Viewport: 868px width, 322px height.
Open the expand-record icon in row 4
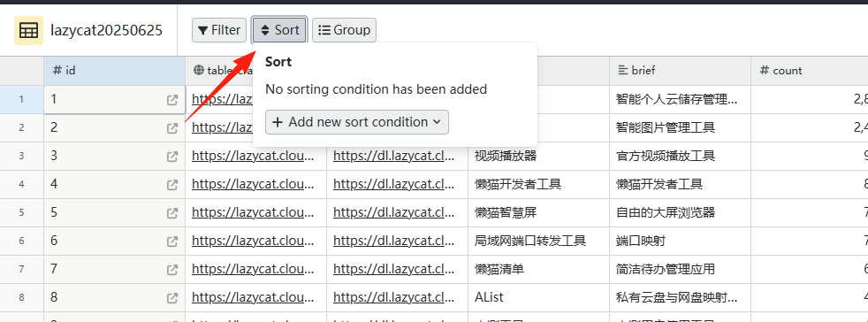[x=172, y=185]
